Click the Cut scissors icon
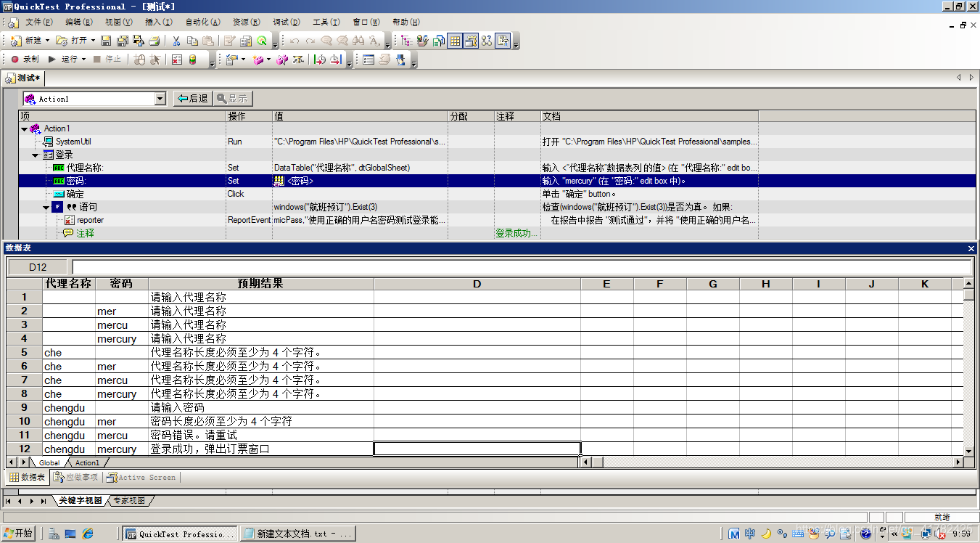Viewport: 980px width, 543px height. [x=176, y=41]
